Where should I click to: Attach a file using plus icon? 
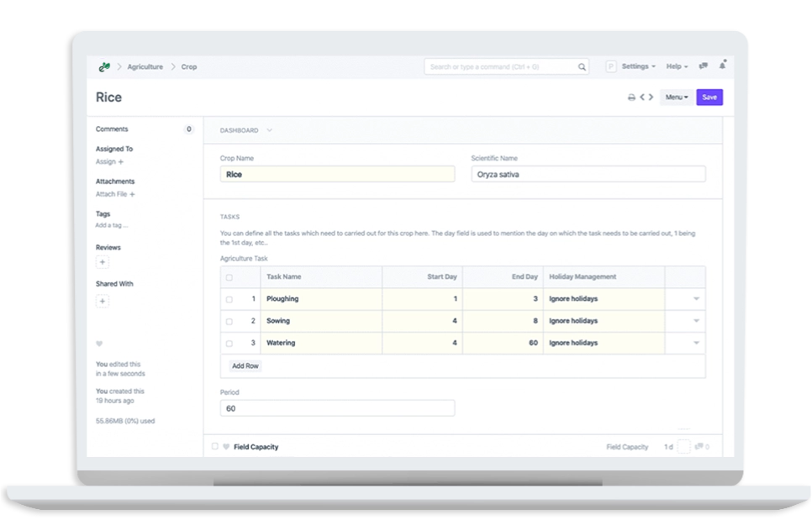tap(132, 195)
